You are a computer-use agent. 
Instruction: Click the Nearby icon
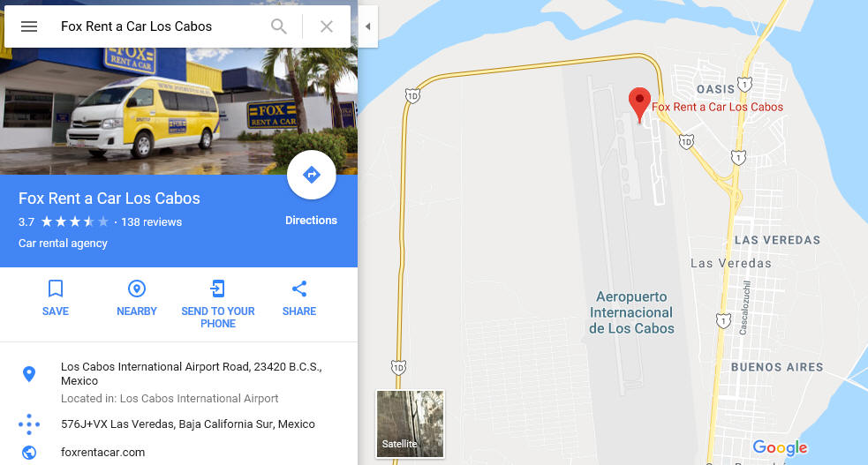[137, 289]
